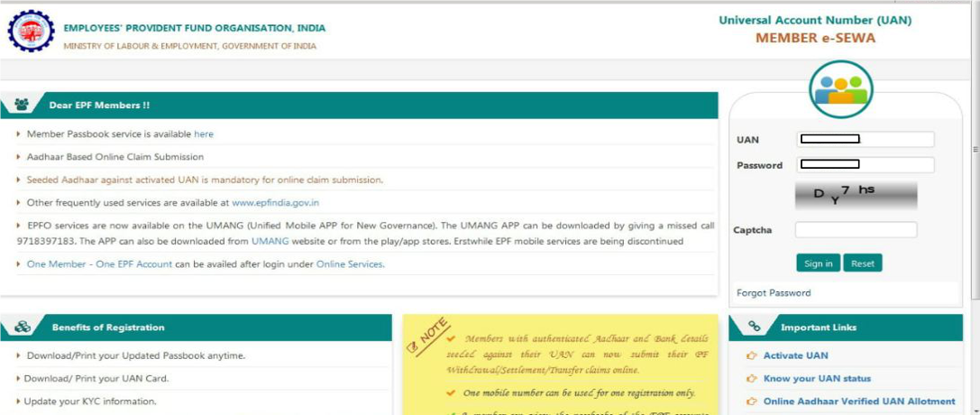Click the Benefits of Registration header icon
The height and width of the screenshot is (415, 980).
(23, 327)
